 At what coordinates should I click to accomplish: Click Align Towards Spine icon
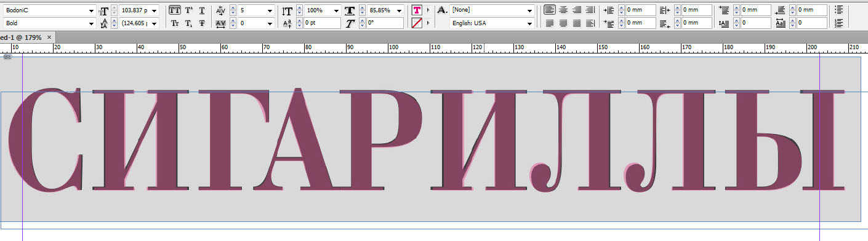tap(590, 10)
